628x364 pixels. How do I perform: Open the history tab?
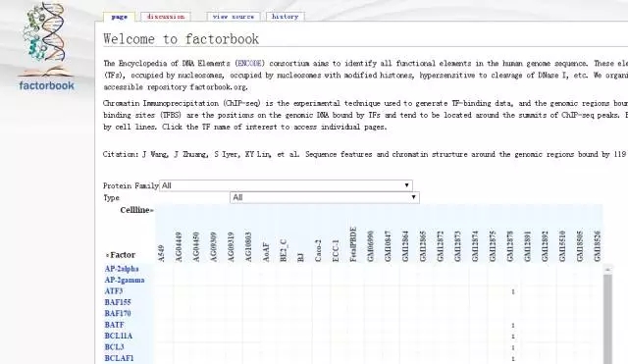[x=286, y=17]
